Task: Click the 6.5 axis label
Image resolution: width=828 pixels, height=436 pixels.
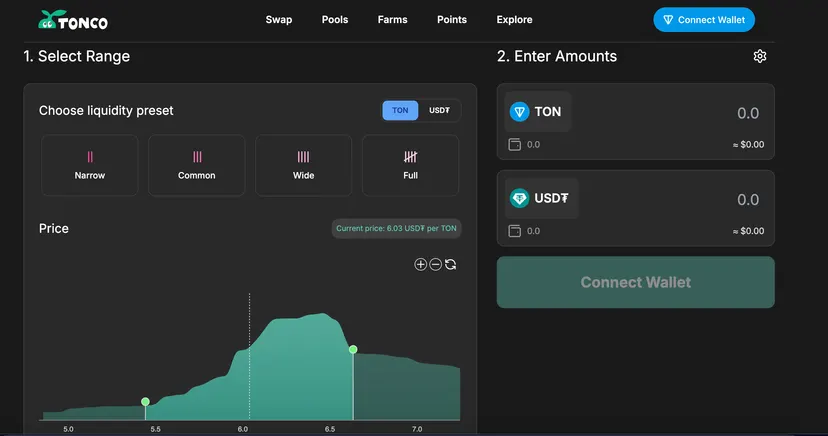Action: click(330, 429)
